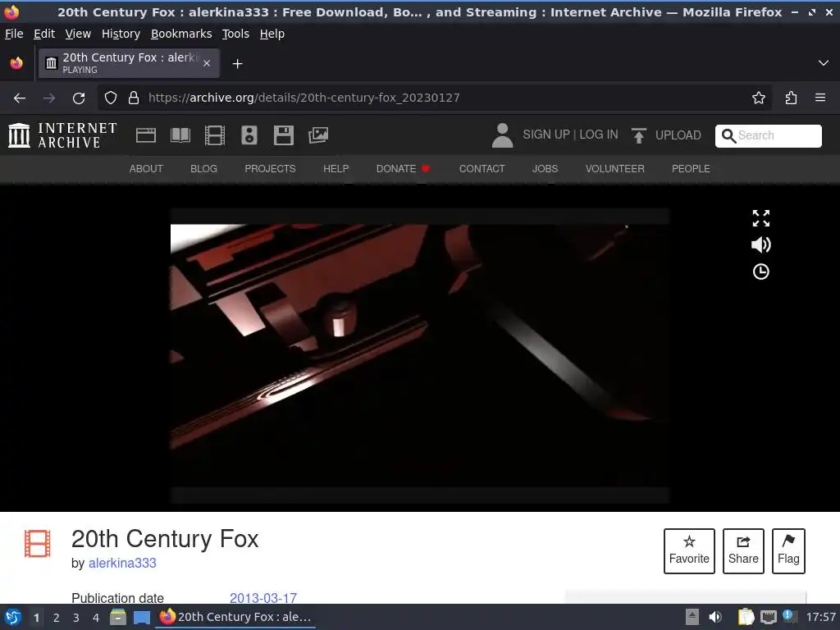The height and width of the screenshot is (630, 840).
Task: Open the Video (film strip) media icon
Action: (x=215, y=135)
